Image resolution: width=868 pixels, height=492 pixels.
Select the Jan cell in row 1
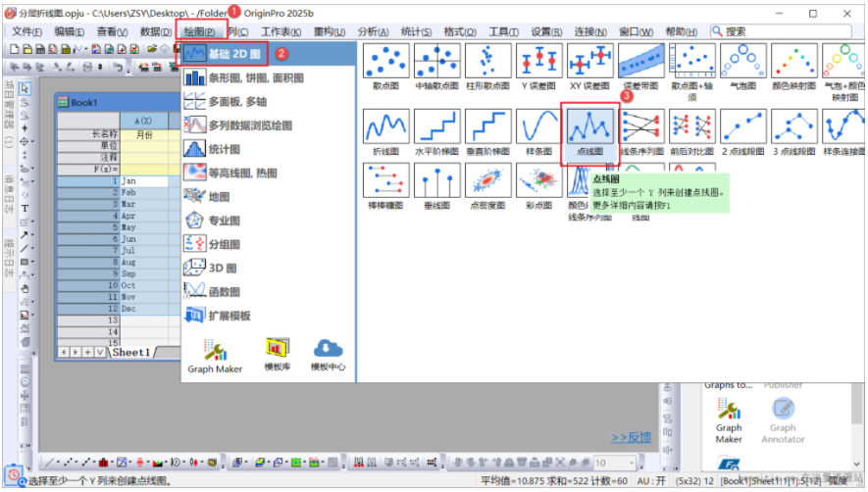[144, 181]
